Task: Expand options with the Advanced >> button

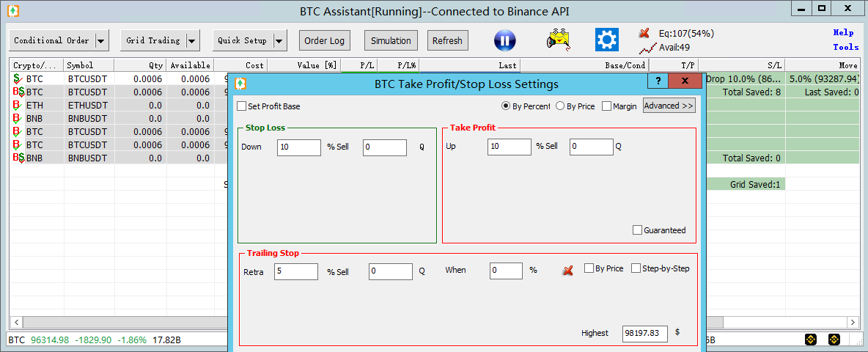Action: [x=669, y=105]
